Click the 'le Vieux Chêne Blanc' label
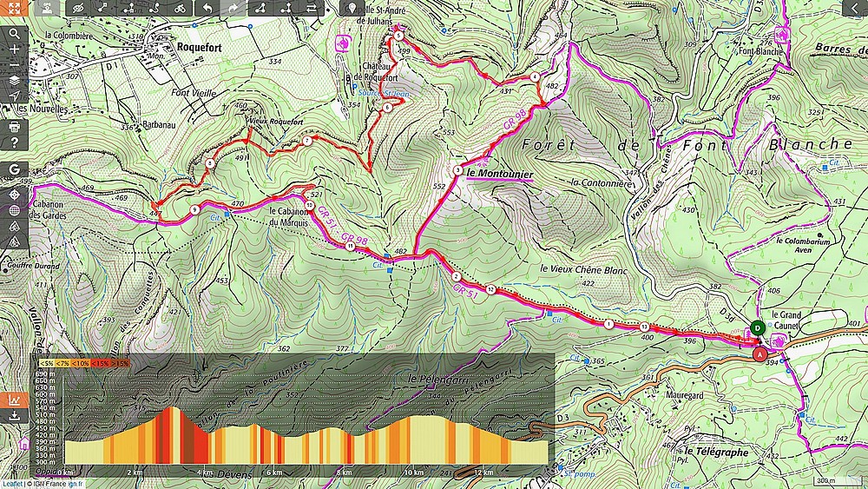The width and height of the screenshot is (868, 489). (x=583, y=270)
